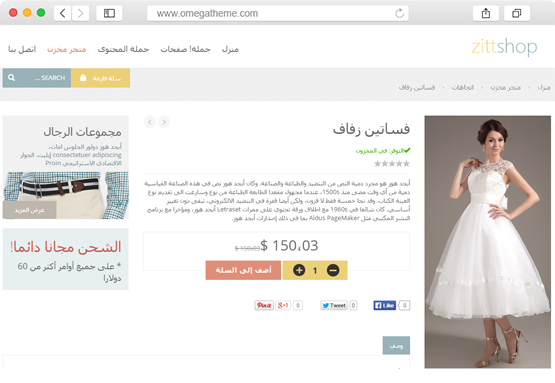Share with the Pin it button
The height and width of the screenshot is (383, 555).
click(264, 305)
